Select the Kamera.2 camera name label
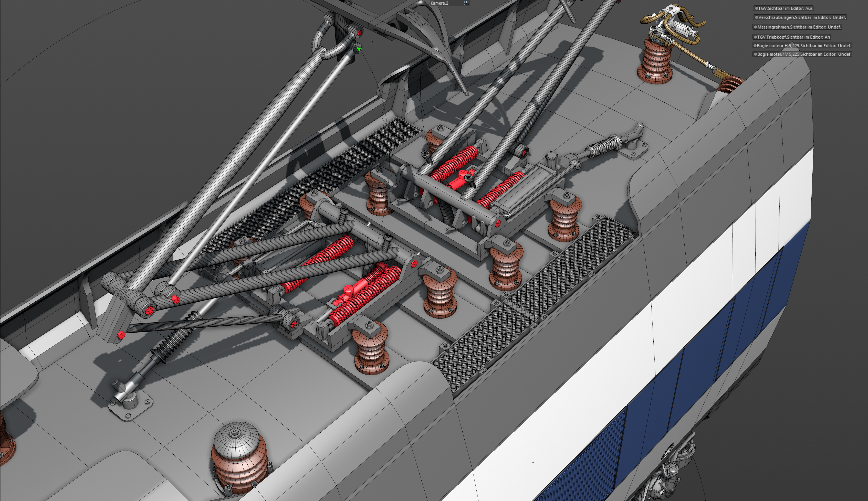 (x=439, y=3)
